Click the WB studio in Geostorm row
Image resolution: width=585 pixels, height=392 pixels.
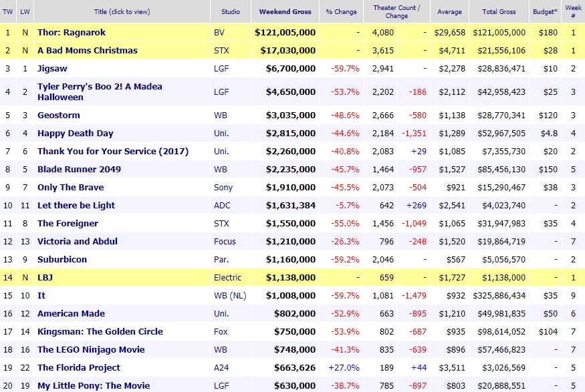pyautogui.click(x=221, y=115)
